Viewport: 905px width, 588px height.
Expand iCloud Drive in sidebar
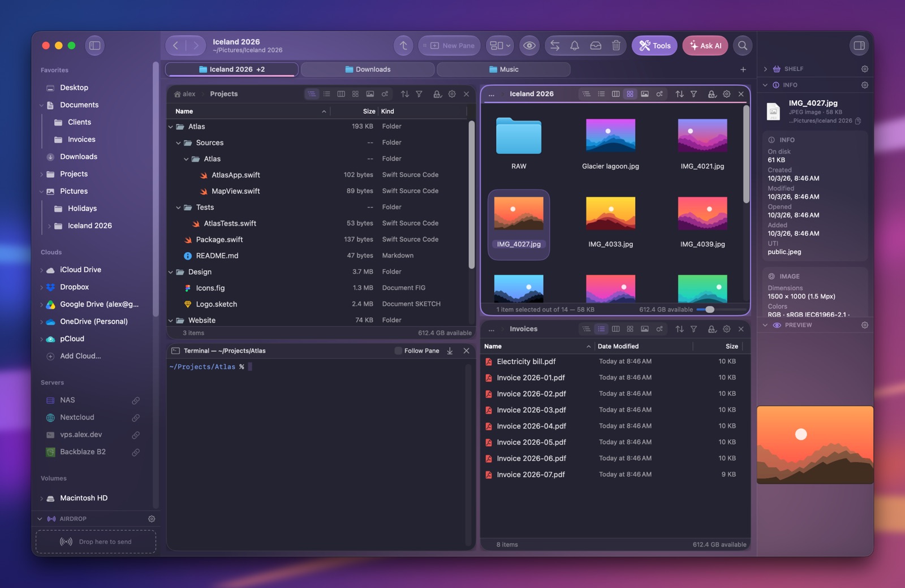pos(42,270)
